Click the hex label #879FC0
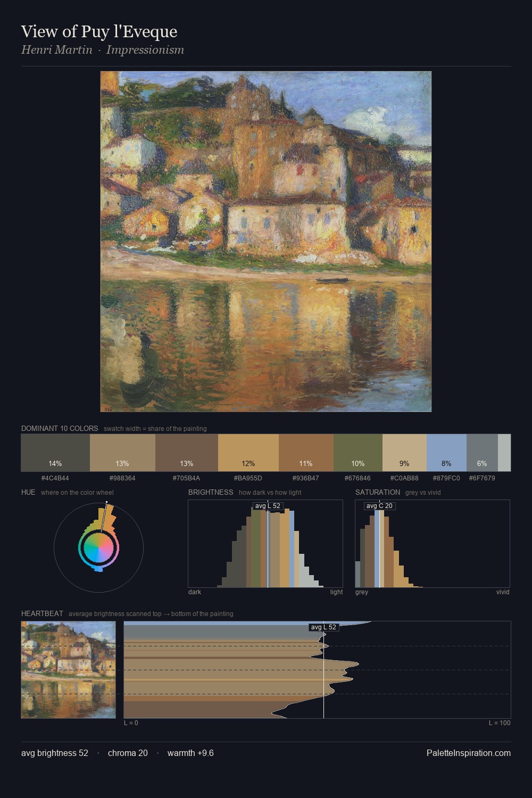Screen dimensions: 532x798 tap(446, 478)
